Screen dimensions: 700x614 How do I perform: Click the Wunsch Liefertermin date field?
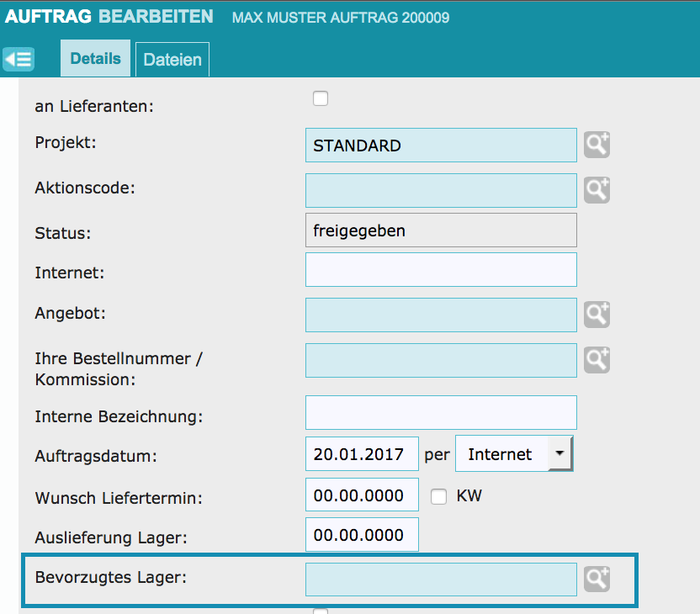pyautogui.click(x=362, y=496)
